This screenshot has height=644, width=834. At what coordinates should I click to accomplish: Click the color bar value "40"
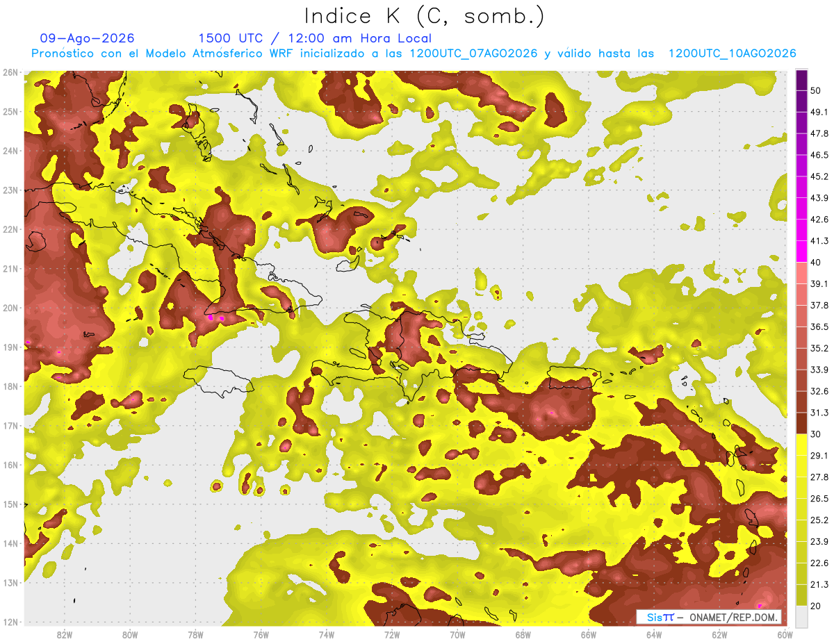(x=816, y=262)
